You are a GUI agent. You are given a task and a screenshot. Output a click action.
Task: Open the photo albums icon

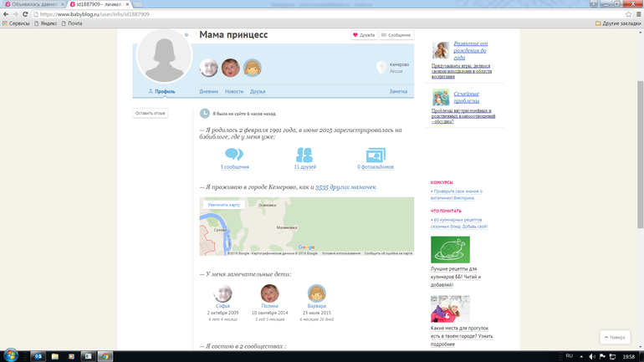[376, 155]
